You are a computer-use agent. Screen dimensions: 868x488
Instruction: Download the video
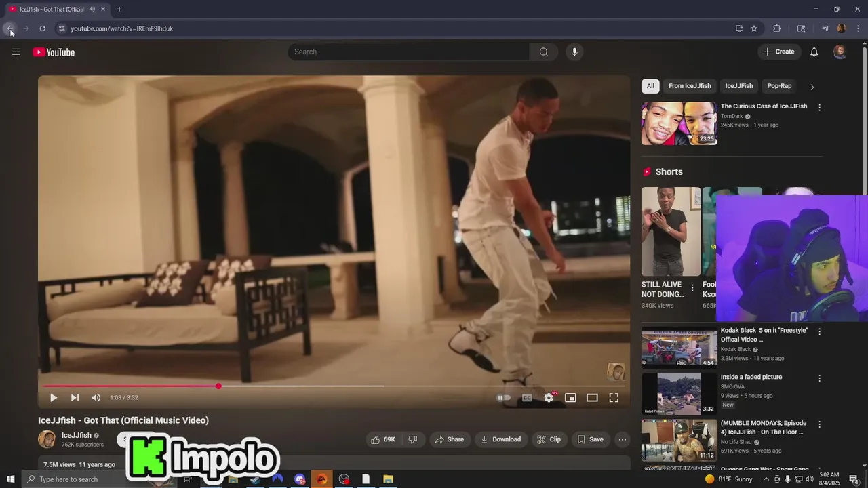click(x=501, y=440)
